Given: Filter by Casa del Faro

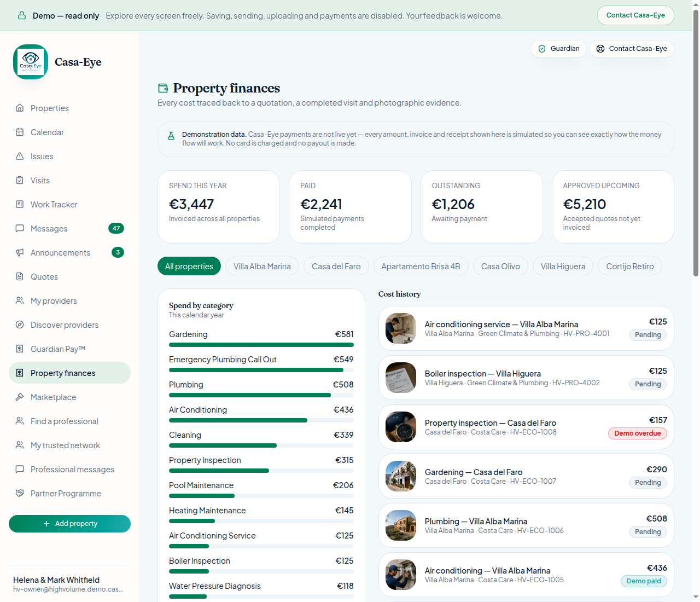Looking at the screenshot, I should point(336,266).
